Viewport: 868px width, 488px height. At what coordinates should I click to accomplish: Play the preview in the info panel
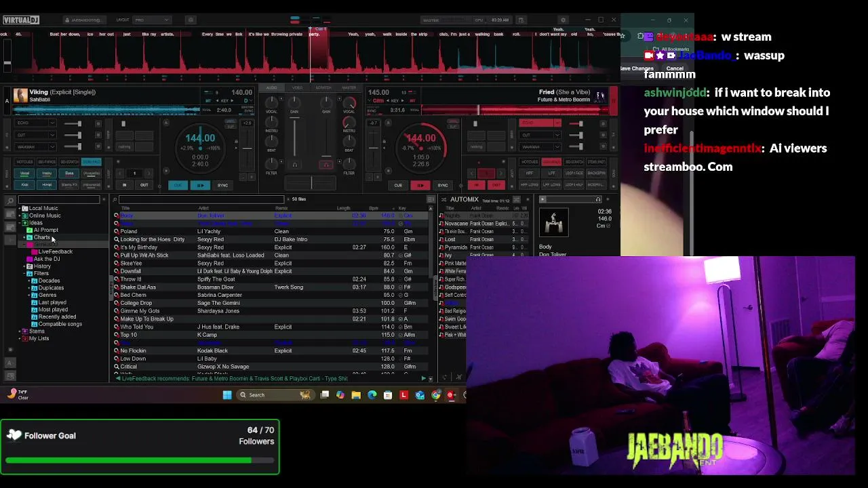542,199
